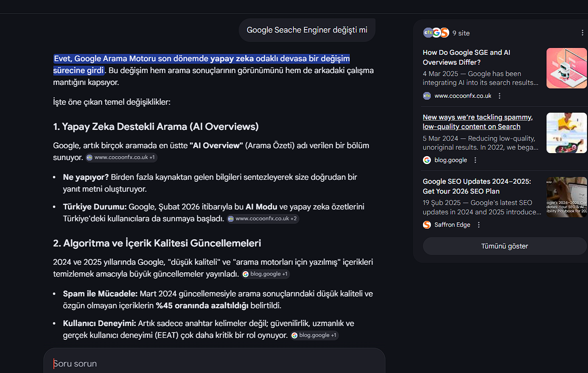Click the overlapping site favicons beside 9 site
The width and height of the screenshot is (588, 373).
click(x=436, y=33)
